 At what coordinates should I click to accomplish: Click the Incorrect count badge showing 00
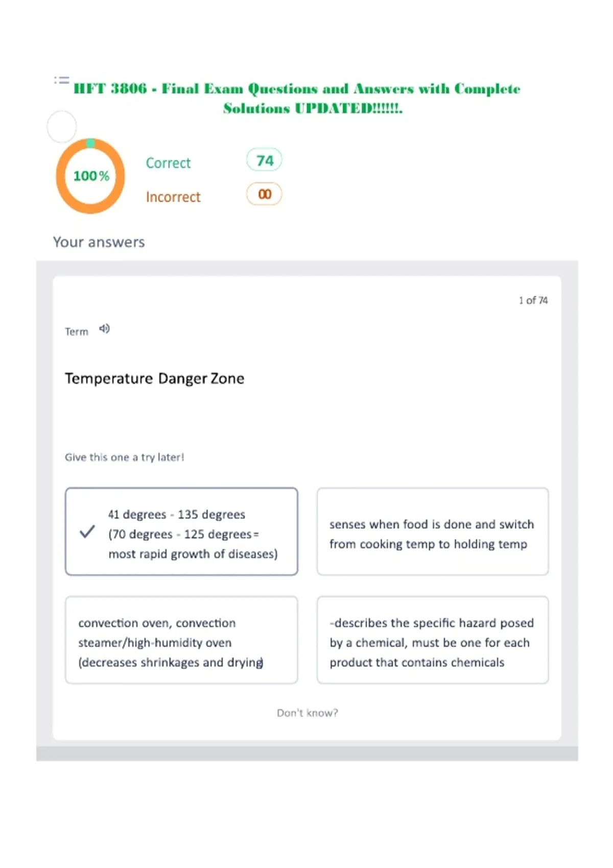(264, 194)
